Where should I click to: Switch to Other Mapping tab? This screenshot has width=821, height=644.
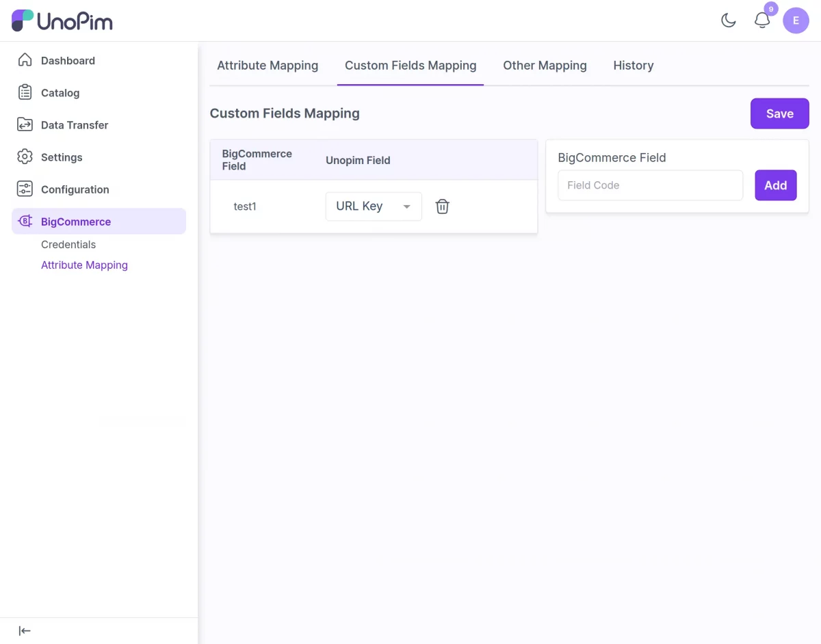click(545, 65)
